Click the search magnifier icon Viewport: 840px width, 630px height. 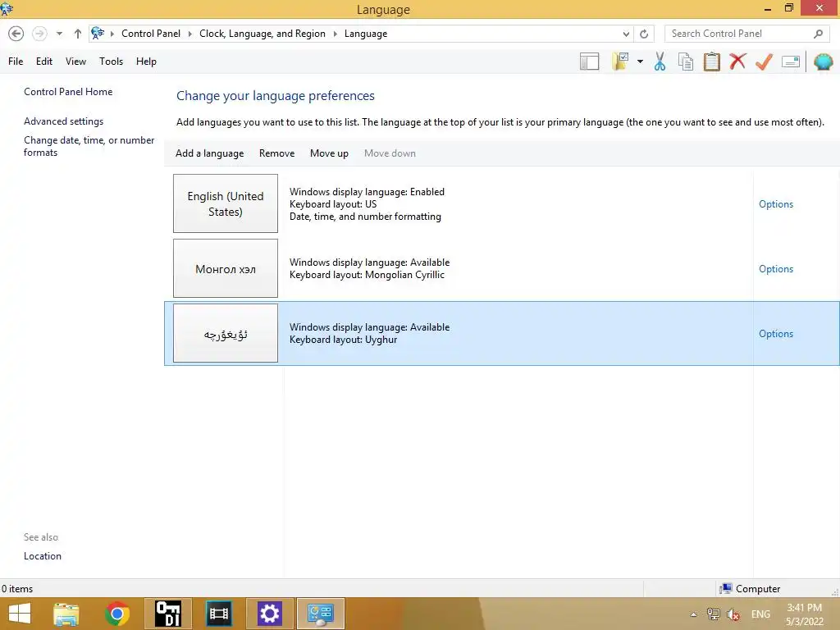pyautogui.click(x=818, y=34)
